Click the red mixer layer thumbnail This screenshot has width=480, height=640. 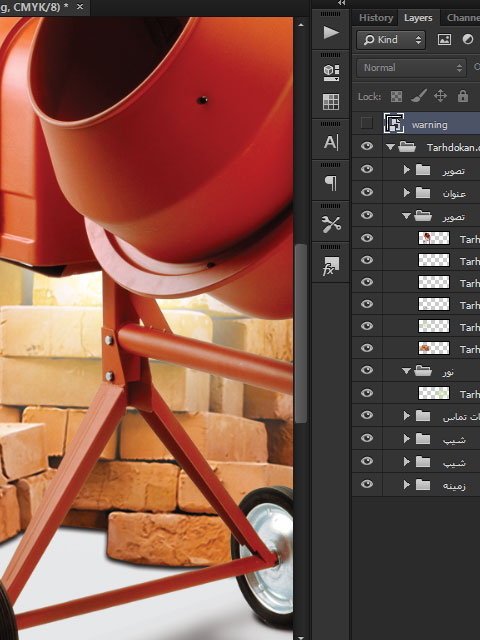click(434, 238)
